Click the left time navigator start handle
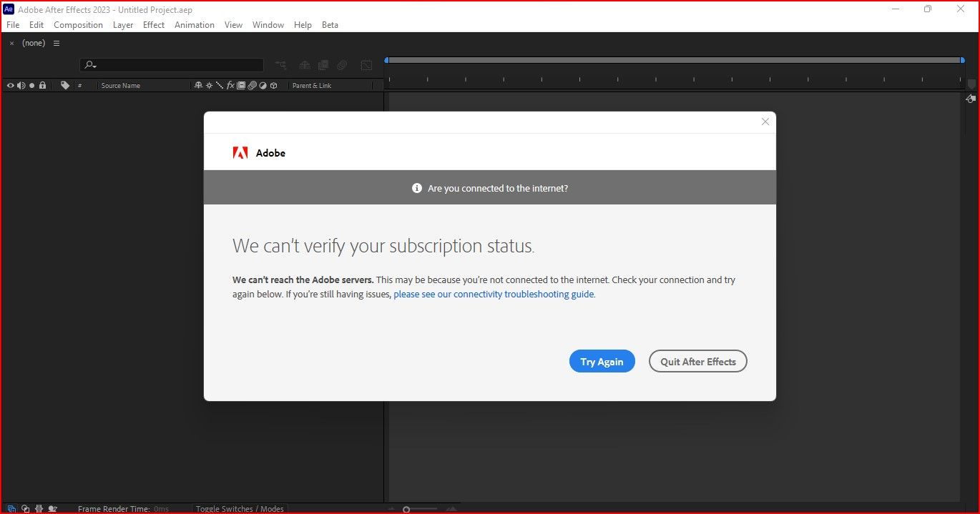 point(387,60)
